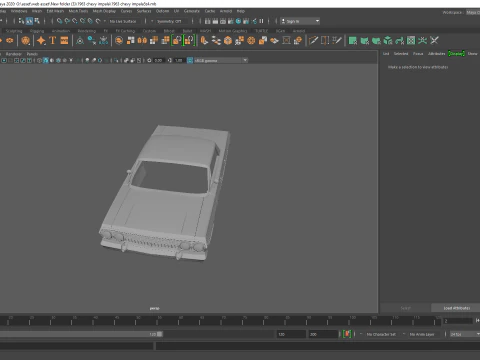Click the green star-shaped unfold shelf icon
The image size is (480, 360).
tap(422, 41)
